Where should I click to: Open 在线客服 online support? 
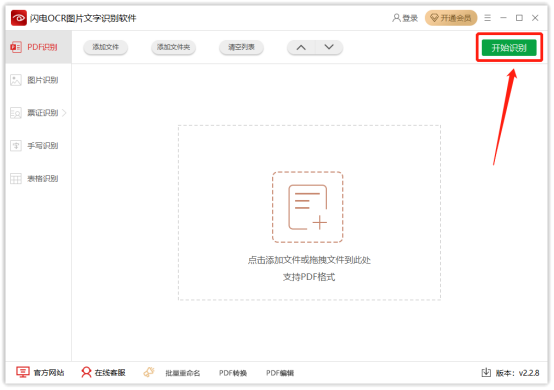tap(103, 372)
